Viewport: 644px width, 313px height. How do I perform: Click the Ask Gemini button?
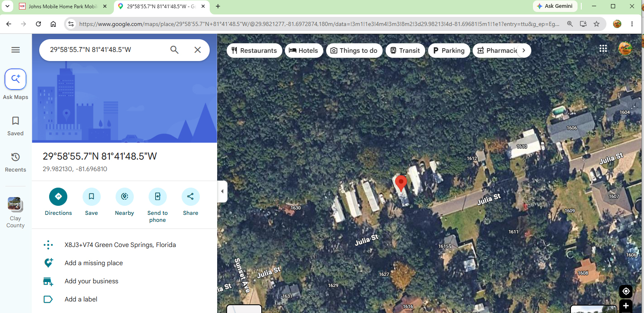[555, 6]
